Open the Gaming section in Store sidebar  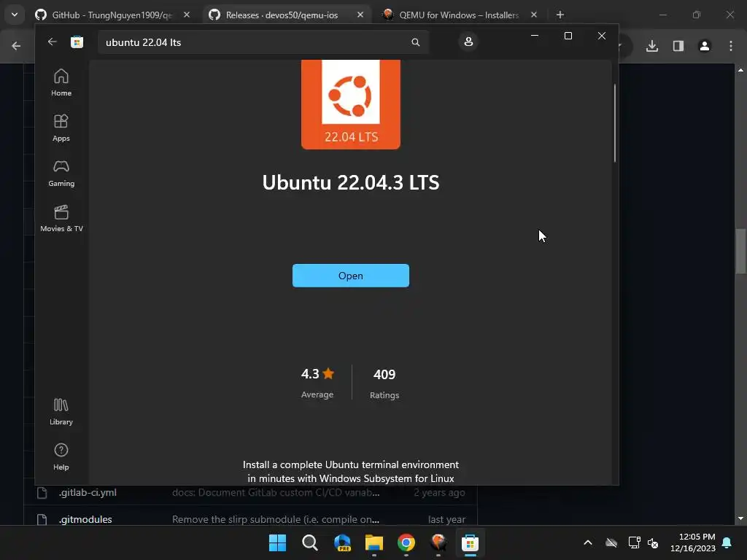(61, 174)
